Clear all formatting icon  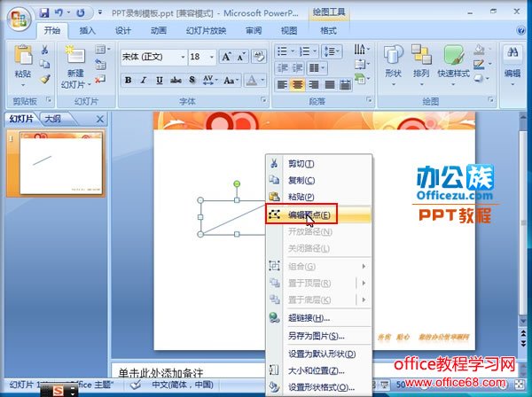coord(259,57)
